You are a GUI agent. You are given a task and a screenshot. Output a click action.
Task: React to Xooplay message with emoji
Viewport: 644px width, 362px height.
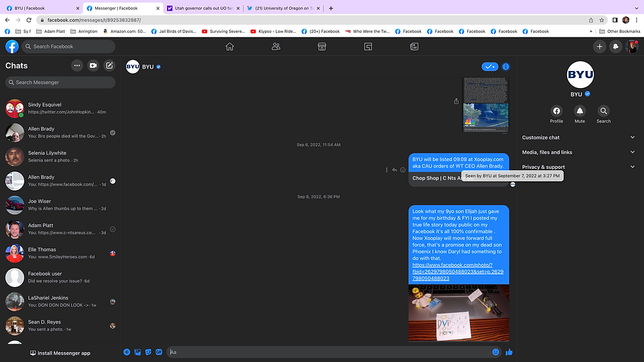403,170
